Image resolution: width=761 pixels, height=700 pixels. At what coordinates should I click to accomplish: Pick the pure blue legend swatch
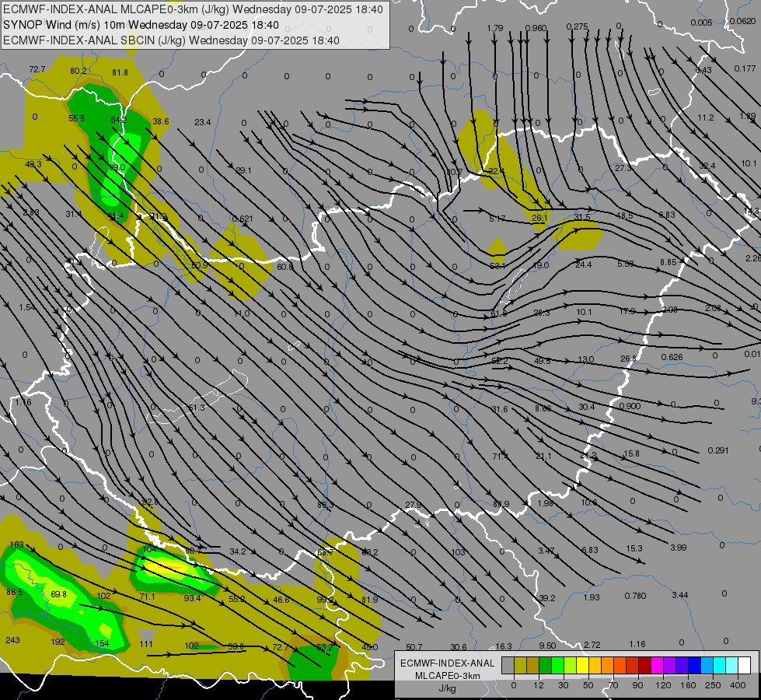(694, 665)
